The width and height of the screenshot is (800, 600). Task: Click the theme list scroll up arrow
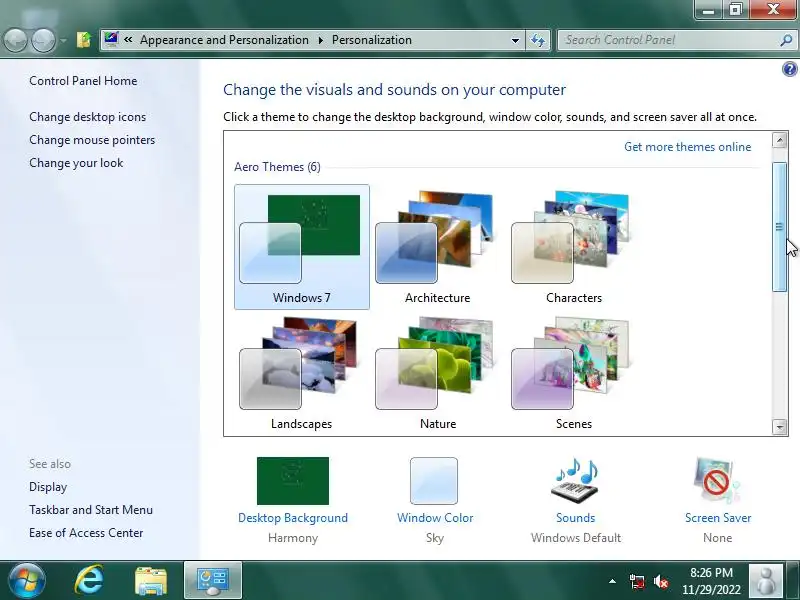point(779,140)
